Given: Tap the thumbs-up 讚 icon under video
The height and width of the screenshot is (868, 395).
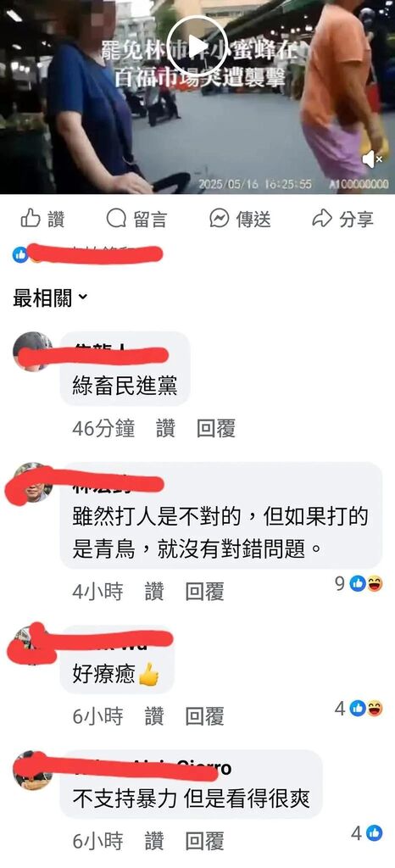Looking at the screenshot, I should point(30,219).
